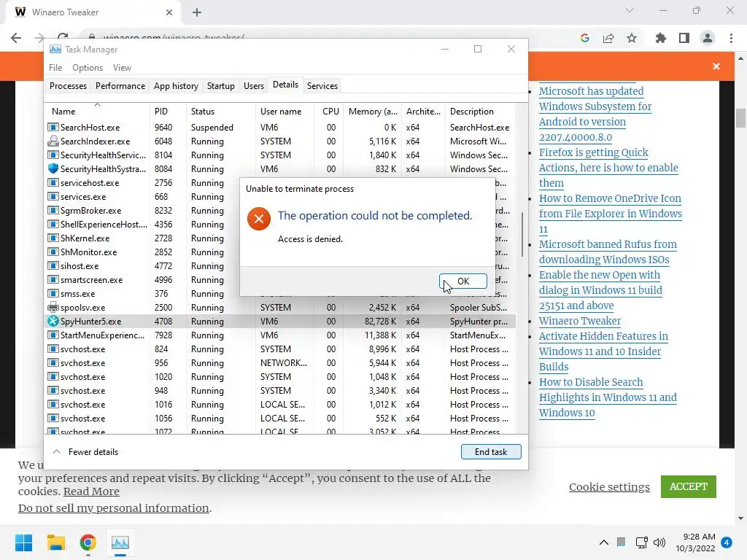Screen dimensions: 747x560
Task: Open the App history tab
Action: pyautogui.click(x=176, y=86)
